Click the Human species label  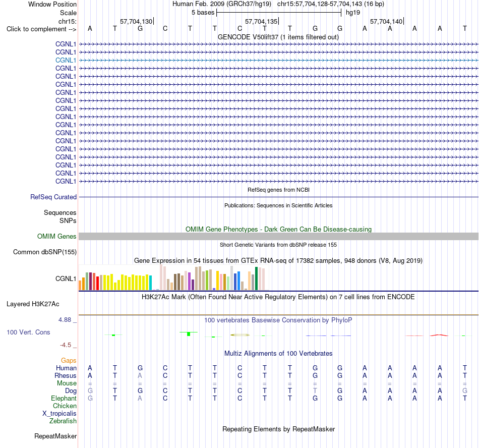coord(66,368)
